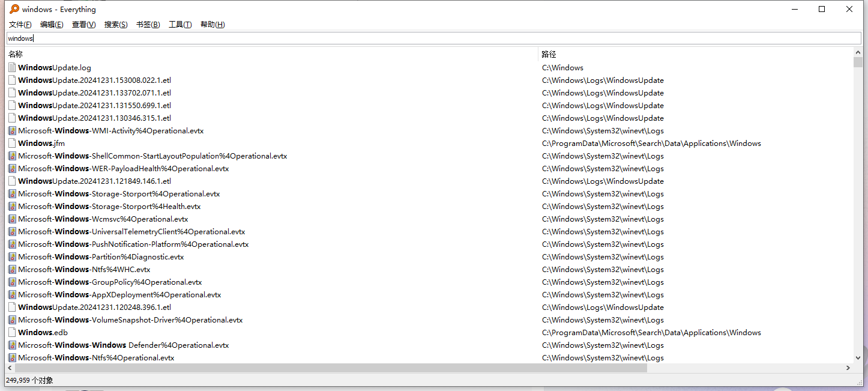Select Microsoft-Windows-Storage-Storport%4Health.evtx file name
The image size is (868, 391).
[x=109, y=207]
